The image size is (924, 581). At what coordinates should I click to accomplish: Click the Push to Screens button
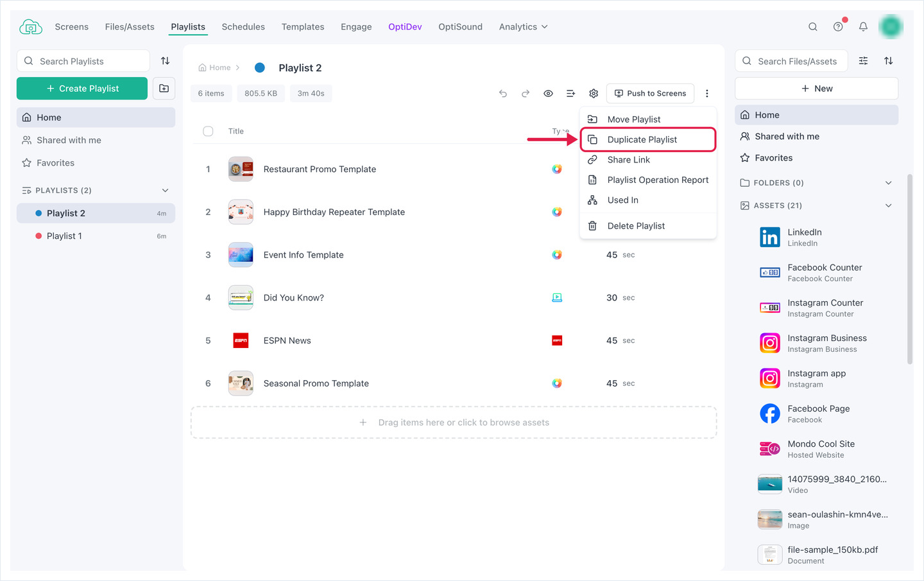click(650, 94)
